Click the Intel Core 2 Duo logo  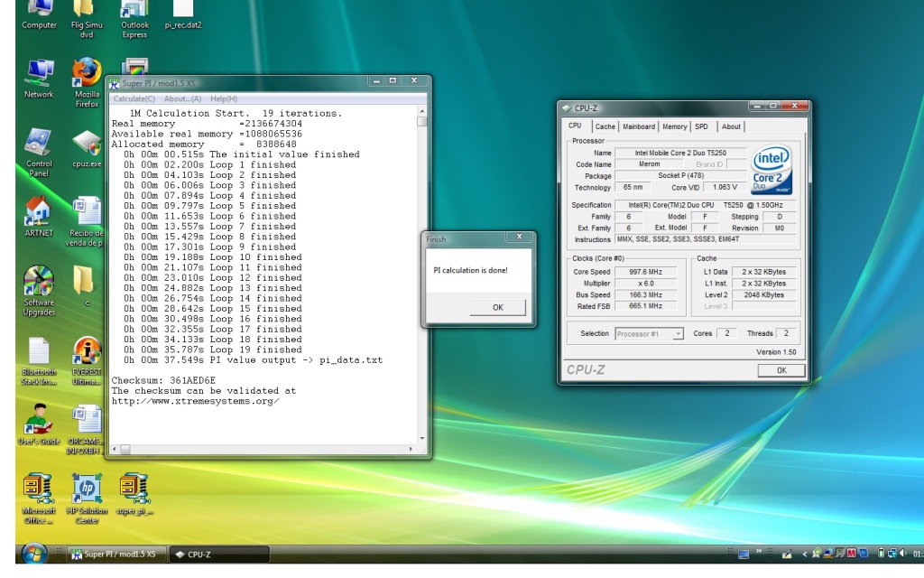point(772,171)
